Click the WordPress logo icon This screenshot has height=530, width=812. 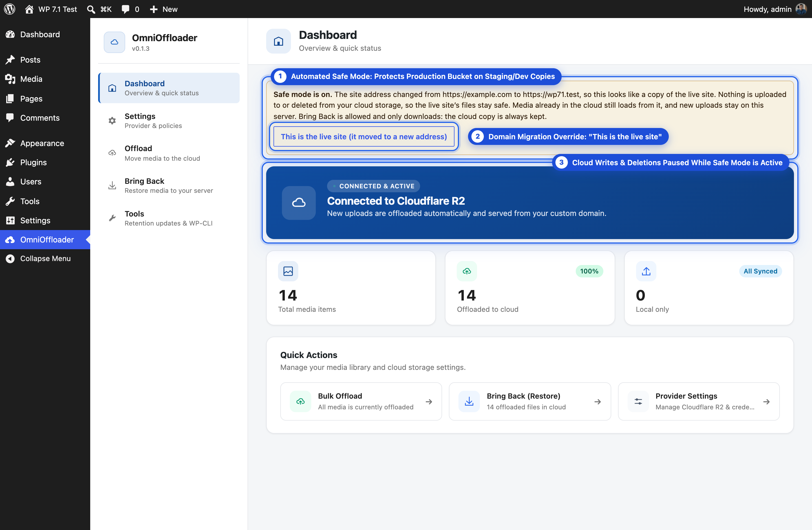10,9
